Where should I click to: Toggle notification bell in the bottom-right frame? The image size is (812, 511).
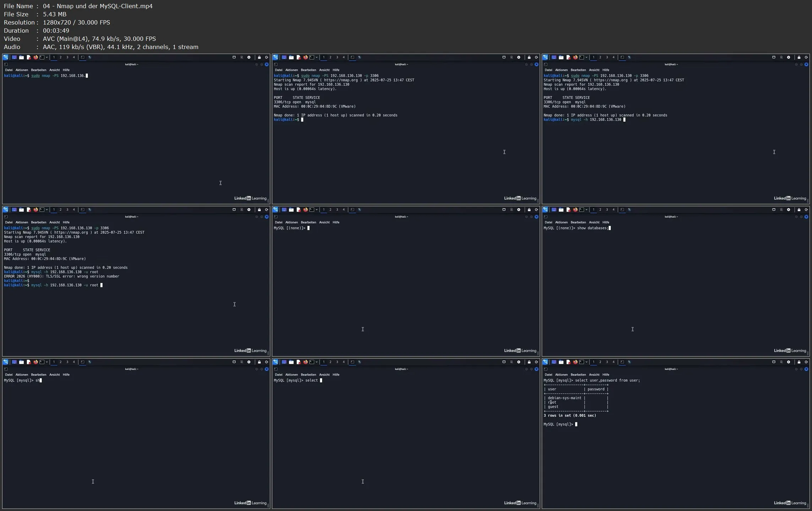click(x=781, y=362)
